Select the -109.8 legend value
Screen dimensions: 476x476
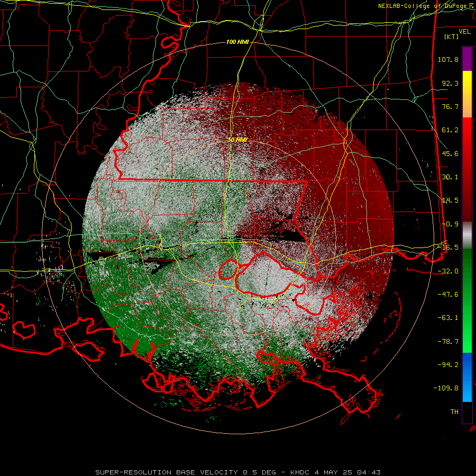[446, 388]
